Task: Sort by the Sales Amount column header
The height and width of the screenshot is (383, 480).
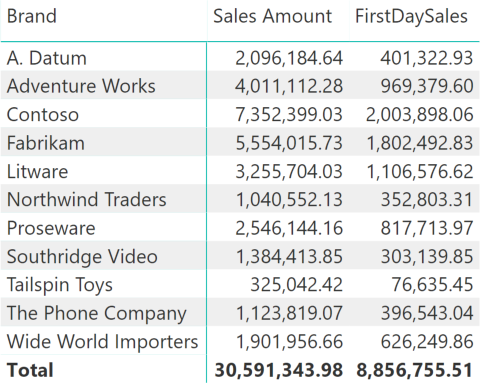Action: 272,16
